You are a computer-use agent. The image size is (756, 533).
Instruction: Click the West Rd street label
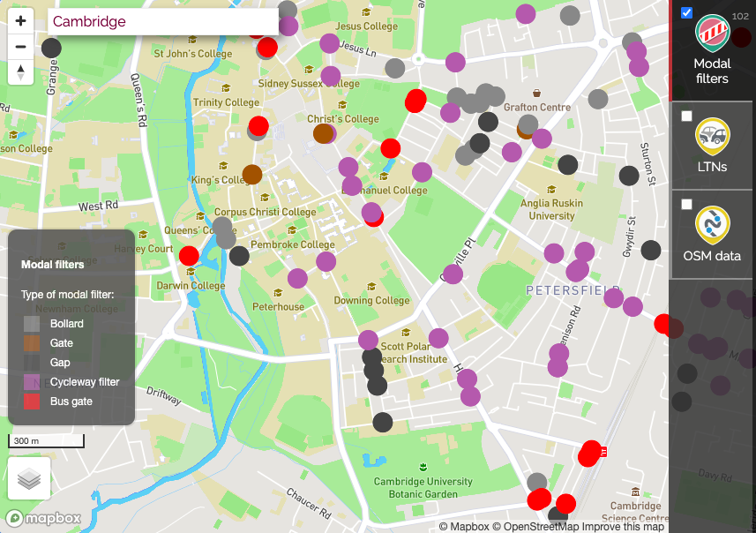[x=98, y=206]
